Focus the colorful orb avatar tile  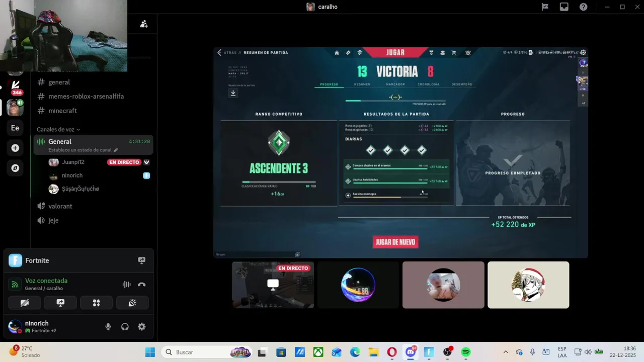click(x=358, y=285)
